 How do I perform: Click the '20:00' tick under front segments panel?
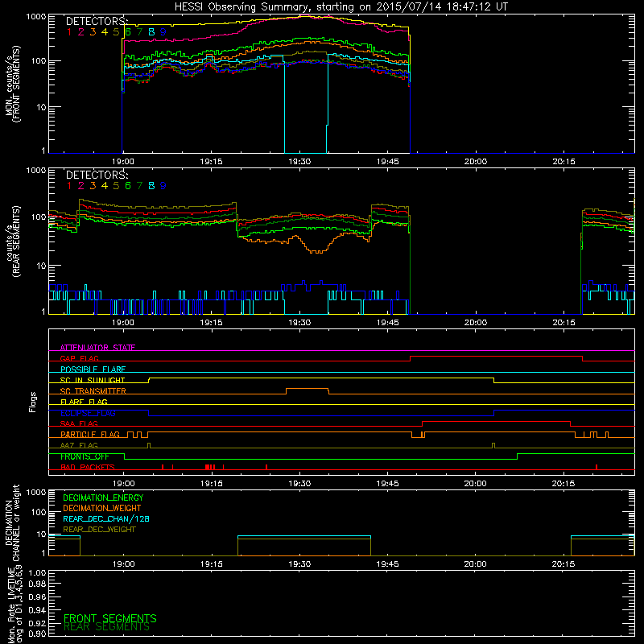pos(476,162)
